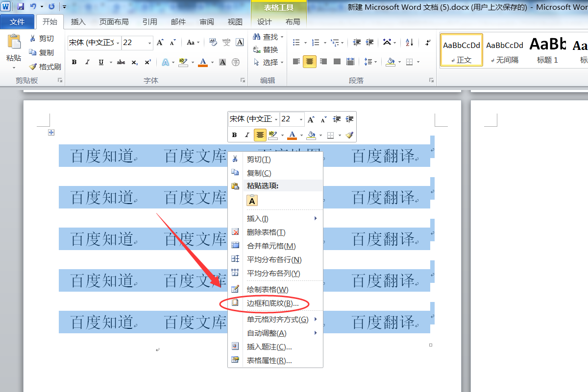Decrease indent in ribbon paragraph group
The width and height of the screenshot is (588, 392).
point(357,43)
